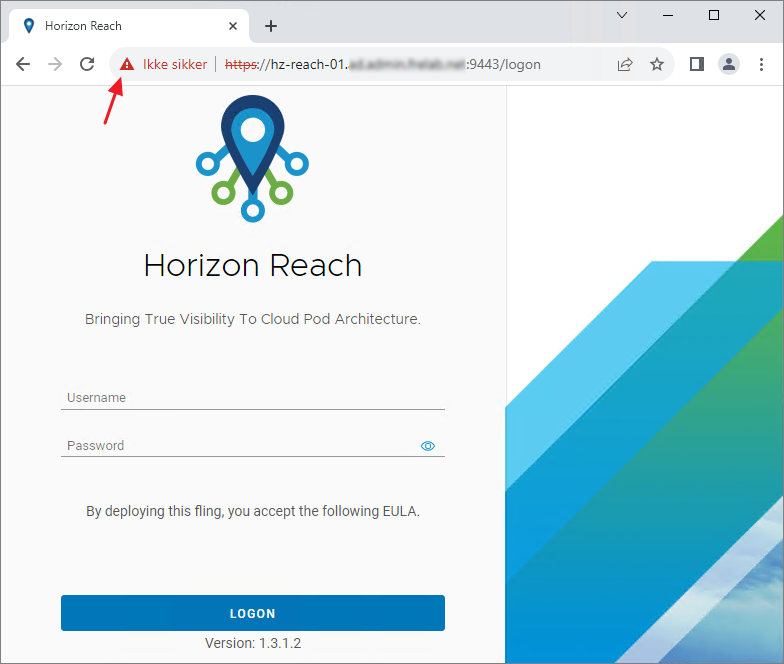Share this page via the share icon

point(625,64)
